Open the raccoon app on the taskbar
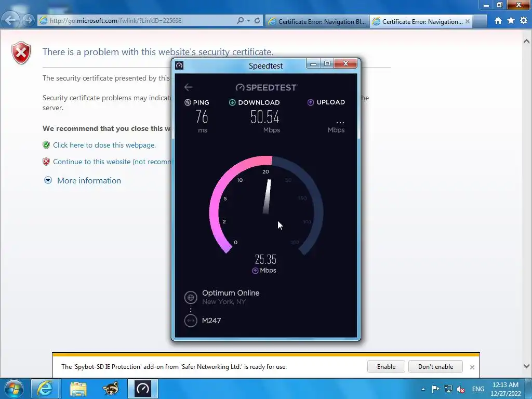 pos(111,389)
